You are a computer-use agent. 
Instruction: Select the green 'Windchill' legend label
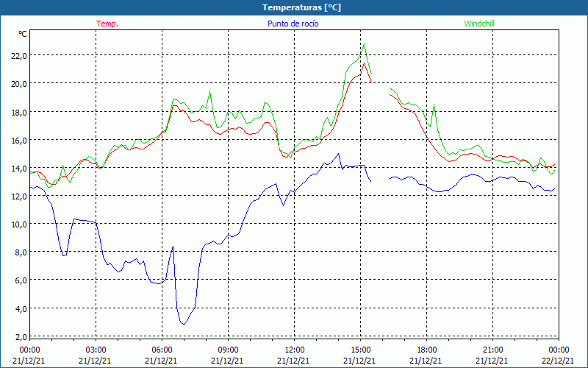coord(479,24)
